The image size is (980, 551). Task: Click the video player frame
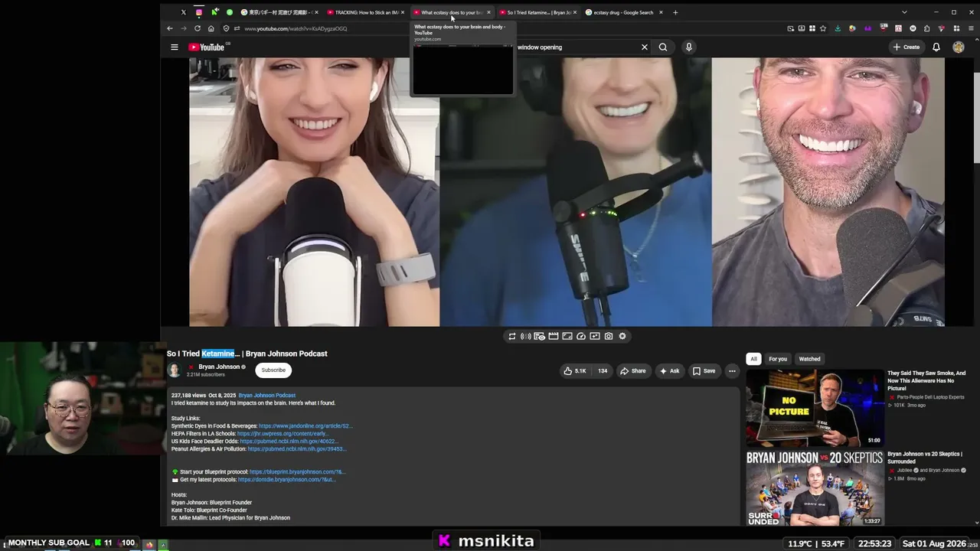pyautogui.click(x=567, y=192)
